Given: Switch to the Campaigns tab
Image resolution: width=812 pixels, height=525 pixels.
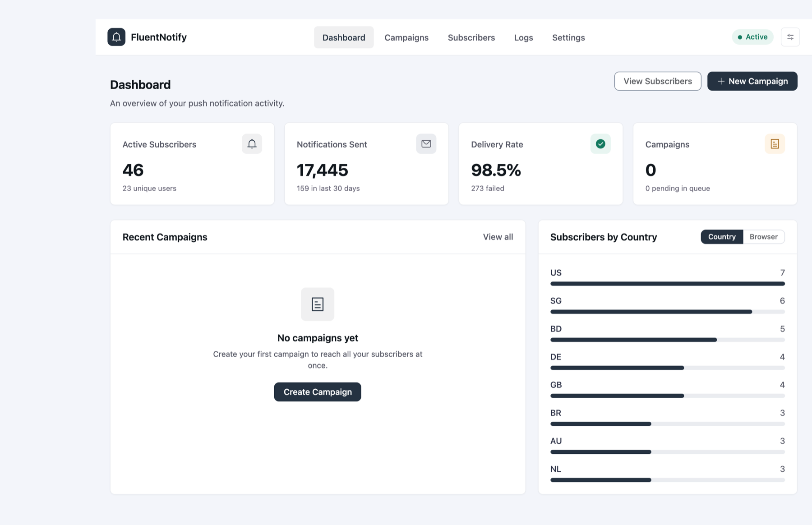Looking at the screenshot, I should [x=406, y=37].
